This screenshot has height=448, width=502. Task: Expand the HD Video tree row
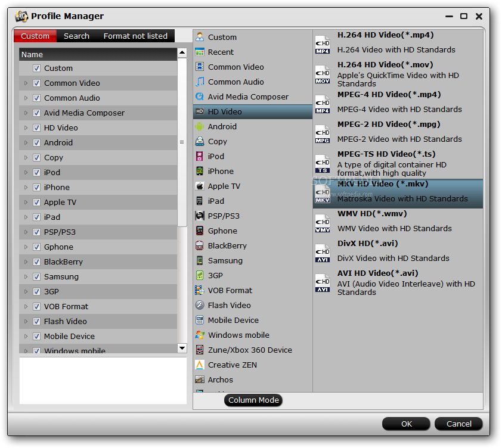click(26, 127)
